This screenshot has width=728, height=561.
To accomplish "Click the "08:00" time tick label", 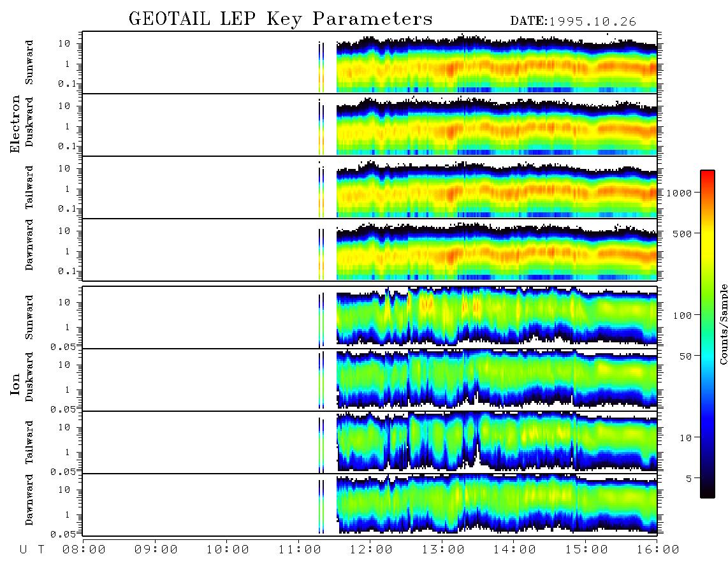I will [84, 550].
